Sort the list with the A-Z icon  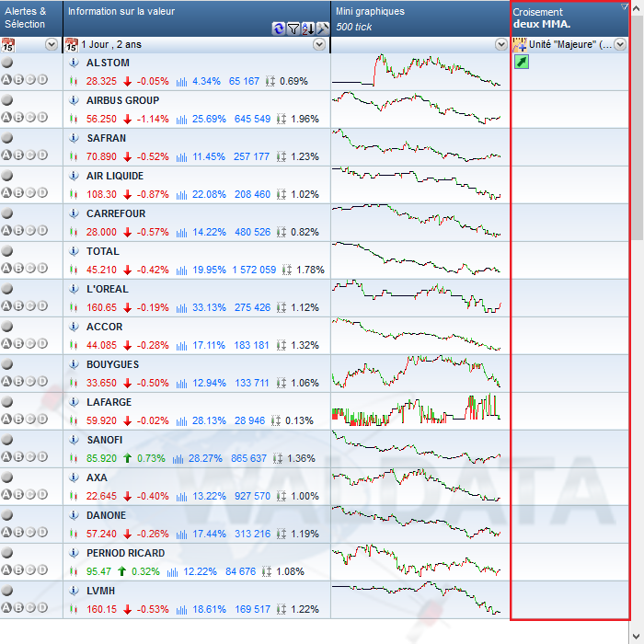click(308, 29)
